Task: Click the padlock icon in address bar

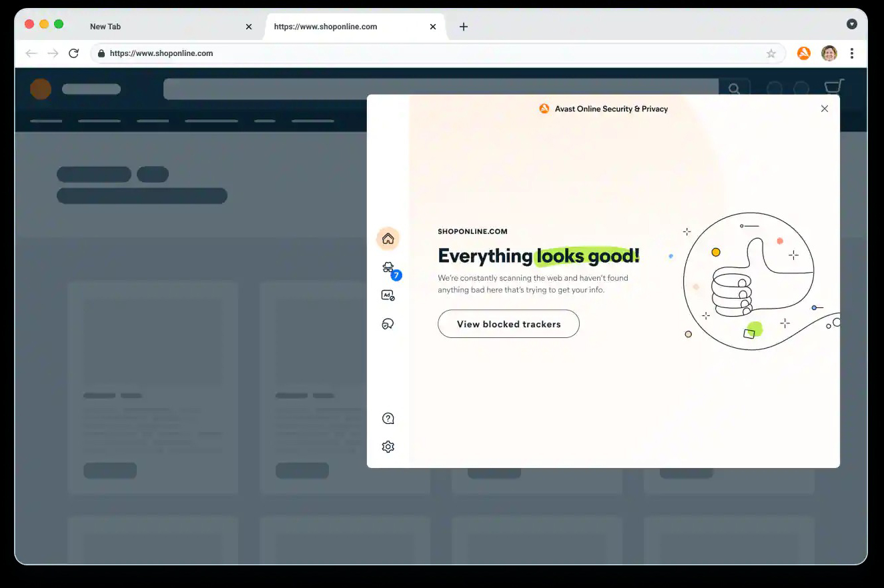Action: pyautogui.click(x=101, y=53)
